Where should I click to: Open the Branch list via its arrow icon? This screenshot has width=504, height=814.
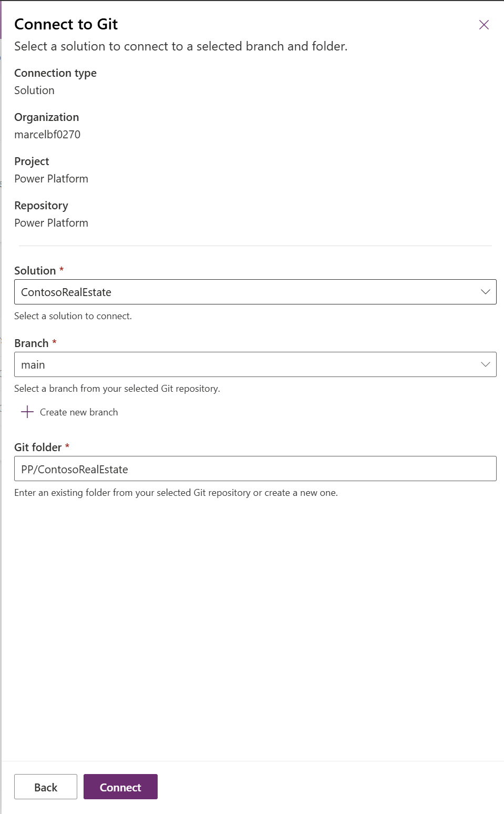pos(485,364)
